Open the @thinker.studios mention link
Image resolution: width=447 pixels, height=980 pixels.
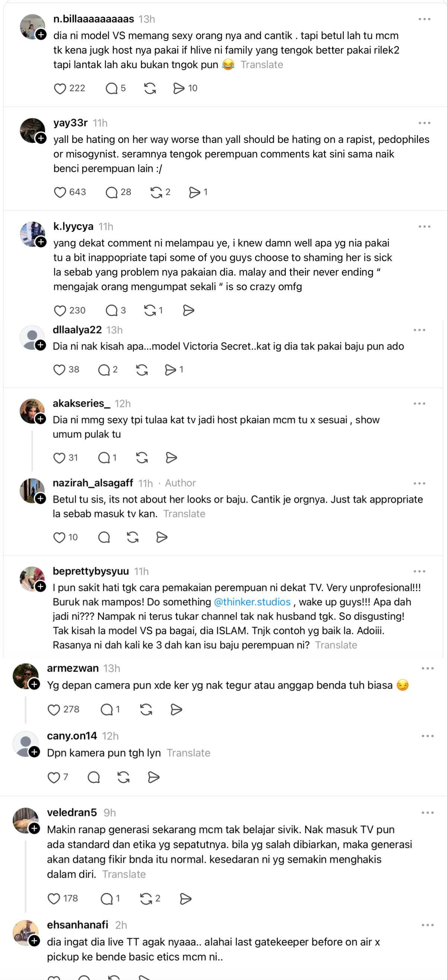pos(252,602)
